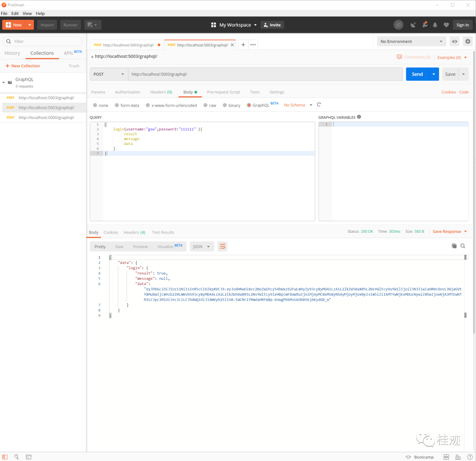Open the notifications bell icon

click(435, 25)
